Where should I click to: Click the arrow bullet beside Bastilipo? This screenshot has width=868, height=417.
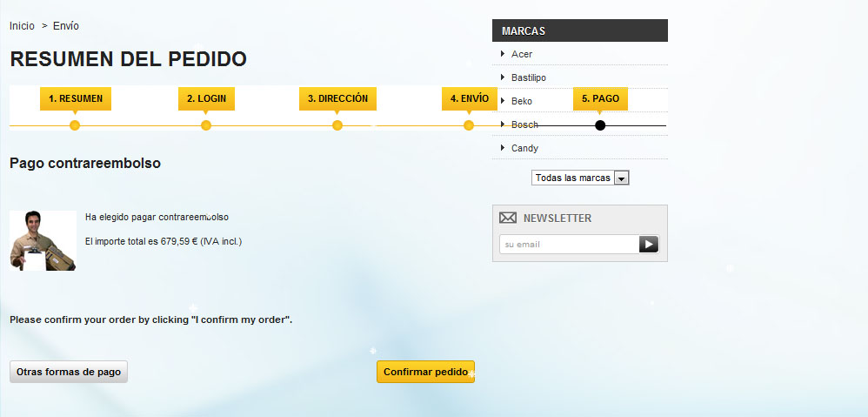503,77
